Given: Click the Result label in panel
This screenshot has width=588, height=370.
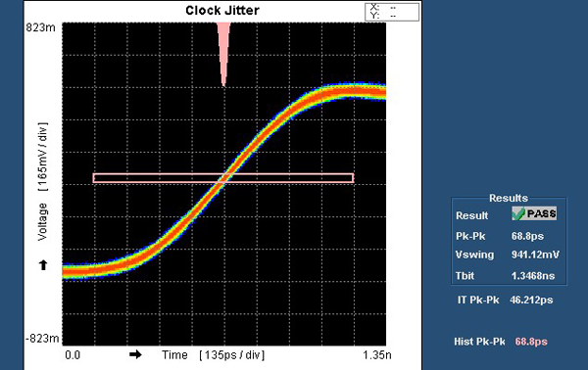Looking at the screenshot, I should point(471,215).
